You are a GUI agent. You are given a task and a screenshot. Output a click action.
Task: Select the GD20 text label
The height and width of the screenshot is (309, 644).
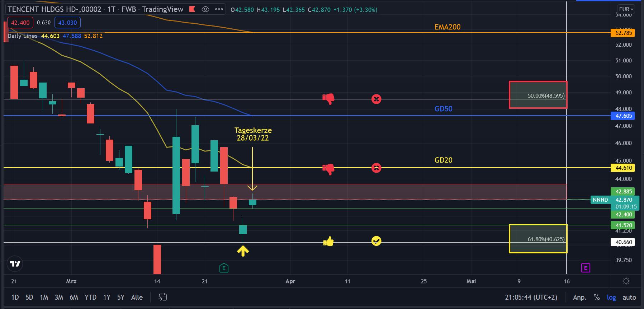tap(443, 160)
